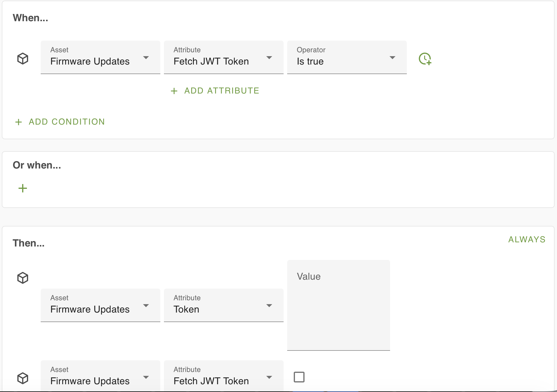Screen dimensions: 557x392
Task: Click the plus icon under Or when
Action: (x=23, y=188)
